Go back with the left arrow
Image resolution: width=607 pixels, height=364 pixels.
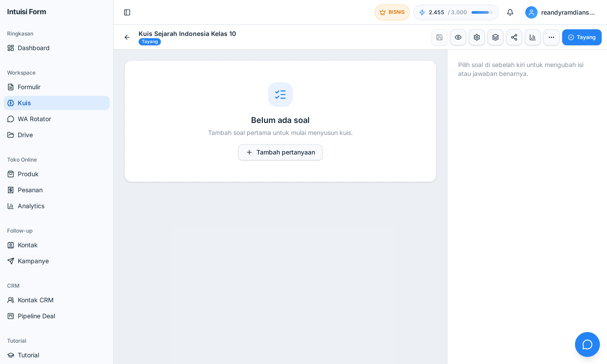(x=127, y=37)
